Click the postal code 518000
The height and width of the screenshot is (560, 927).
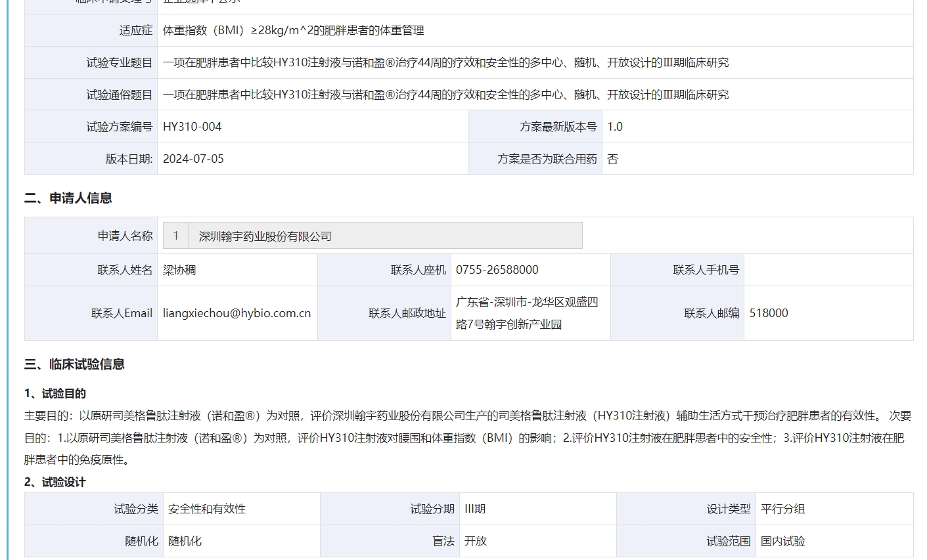pos(768,313)
